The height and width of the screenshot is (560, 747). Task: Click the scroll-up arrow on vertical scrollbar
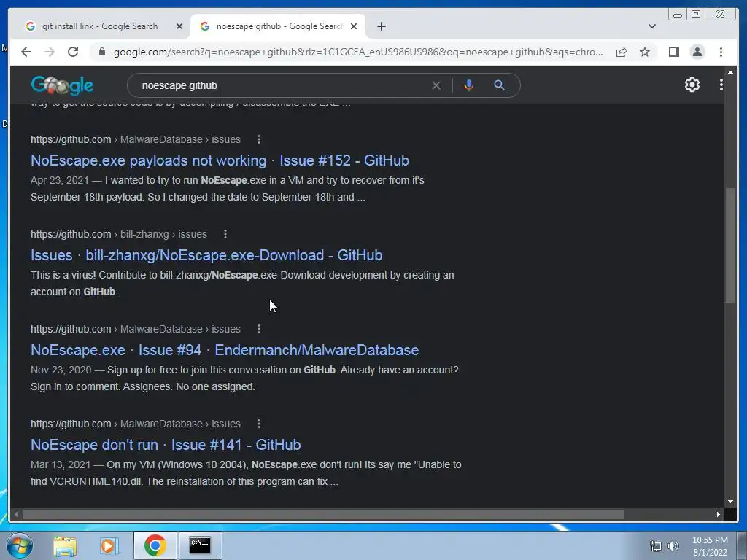pyautogui.click(x=730, y=72)
